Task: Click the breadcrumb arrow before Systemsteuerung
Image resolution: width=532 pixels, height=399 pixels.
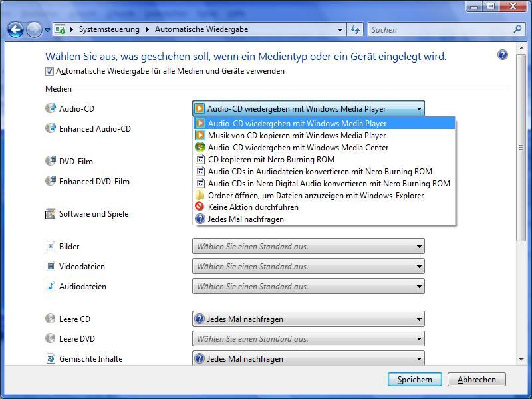Action: click(72, 29)
